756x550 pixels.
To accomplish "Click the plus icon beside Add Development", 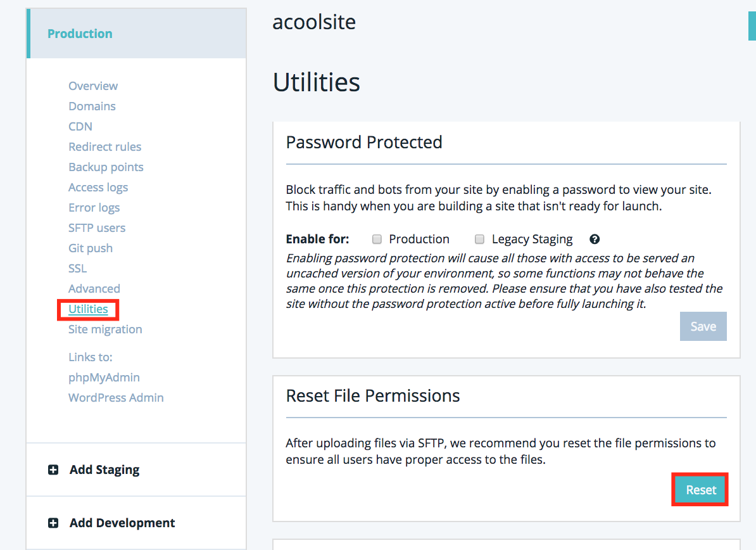I will pos(53,523).
